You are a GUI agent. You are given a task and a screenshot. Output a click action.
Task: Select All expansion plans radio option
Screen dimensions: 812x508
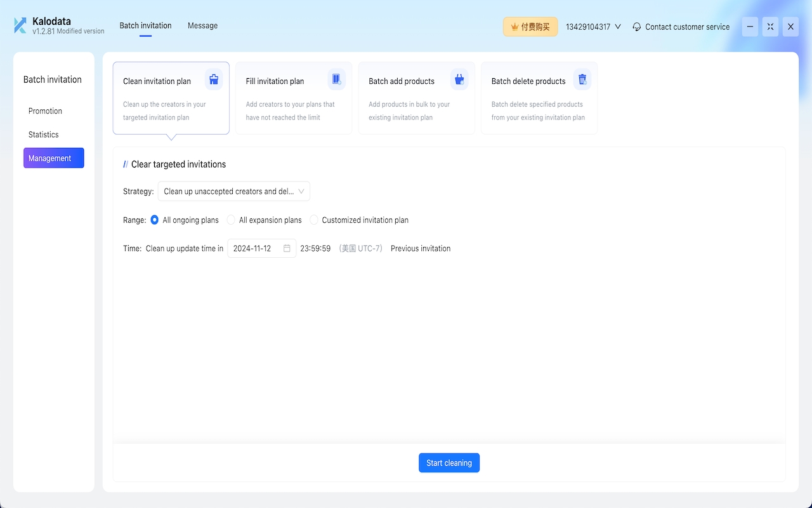[231, 220]
